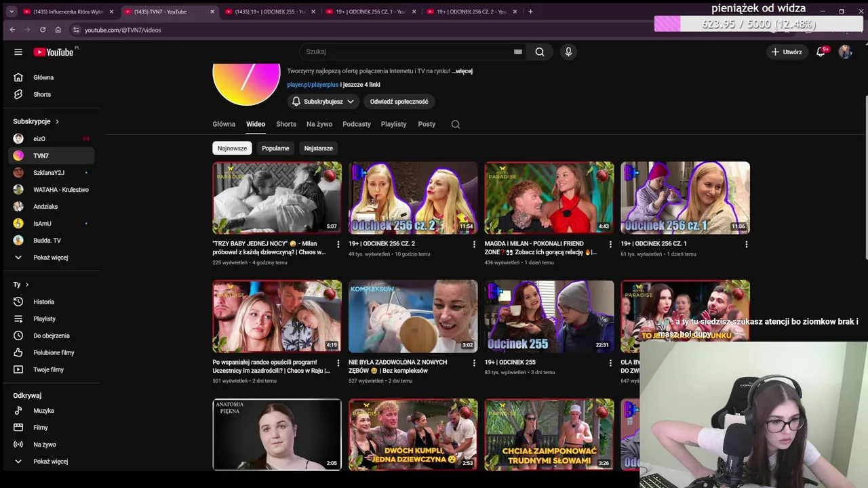Open Odcinek 255 video thumbnail
The image size is (868, 488).
click(549, 317)
